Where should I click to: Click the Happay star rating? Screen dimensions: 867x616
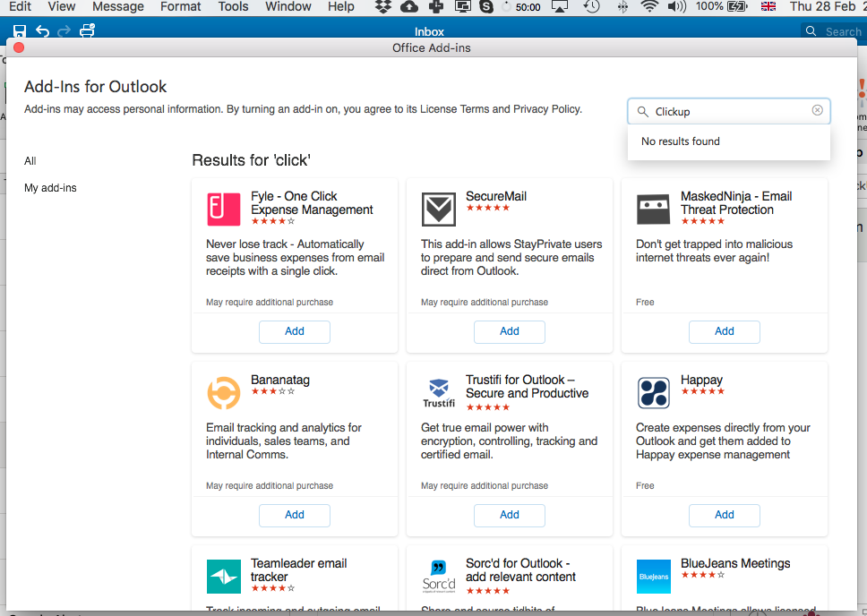[x=702, y=391]
